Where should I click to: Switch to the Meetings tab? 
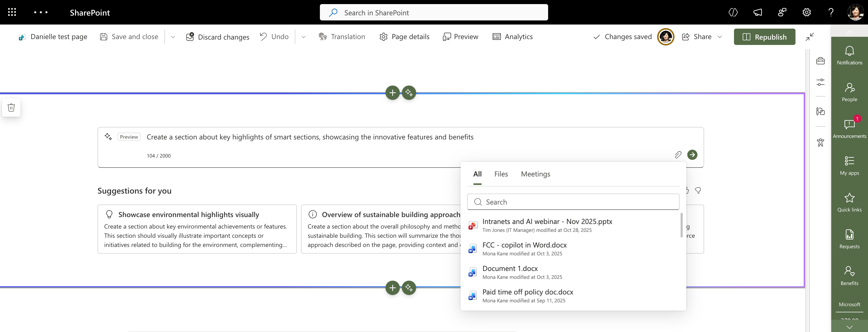click(535, 174)
